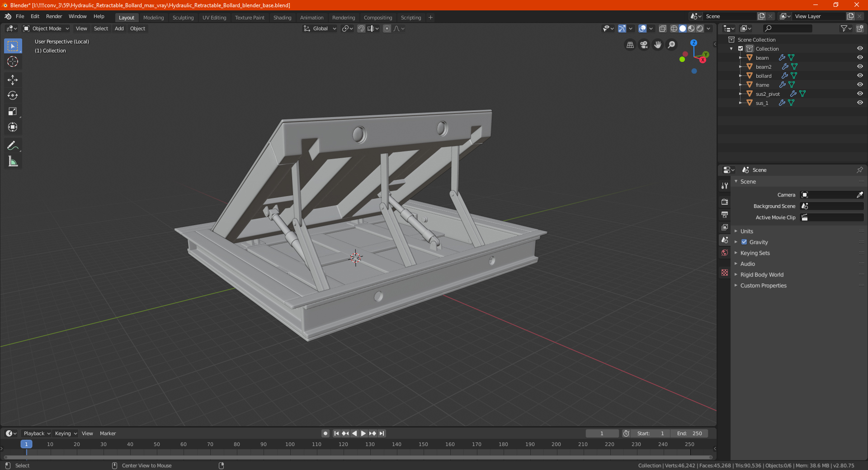Open the Playback dropdown in timeline
This screenshot has width=868, height=470.
point(37,433)
